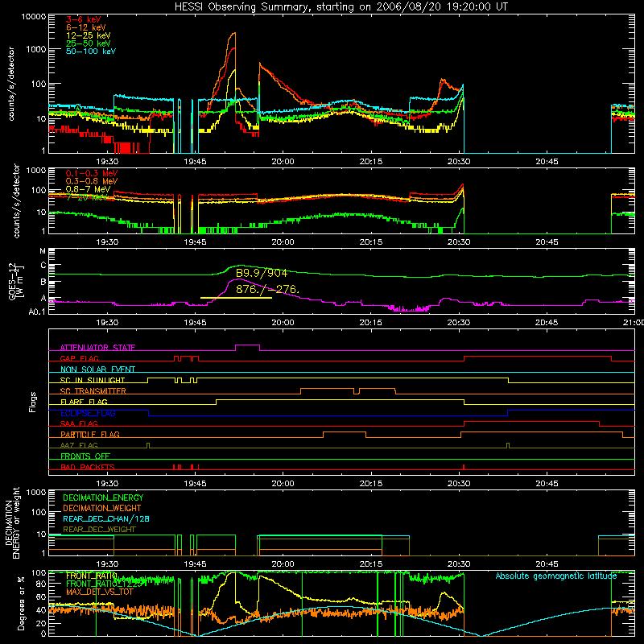The height and width of the screenshot is (644, 644).
Task: Select the 6-12 keV legend label
Action: coord(86,27)
